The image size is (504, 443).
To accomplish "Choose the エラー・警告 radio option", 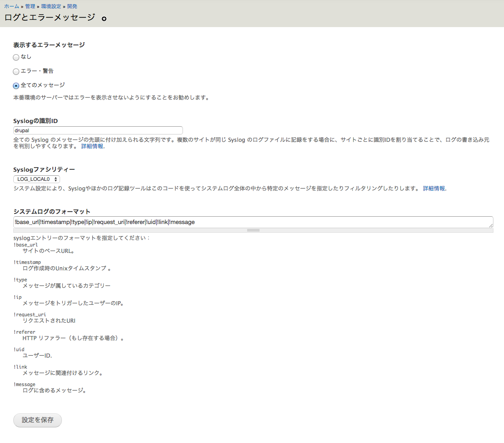I will (x=16, y=72).
